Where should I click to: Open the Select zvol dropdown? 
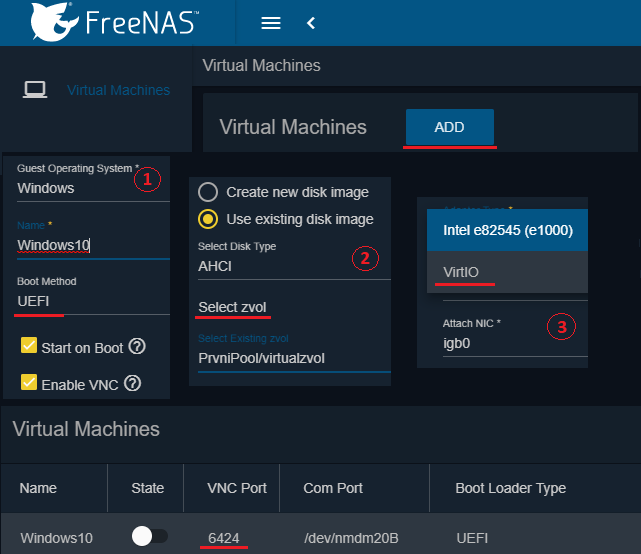(232, 307)
